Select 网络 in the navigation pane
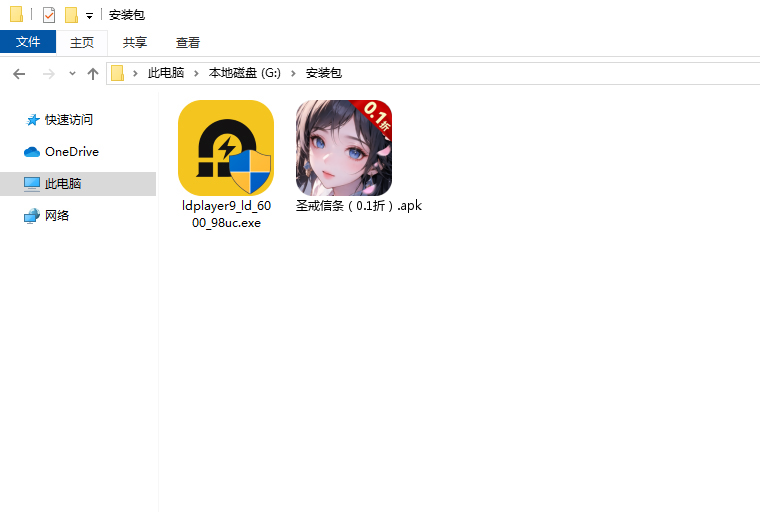This screenshot has height=512, width=760. point(57,215)
